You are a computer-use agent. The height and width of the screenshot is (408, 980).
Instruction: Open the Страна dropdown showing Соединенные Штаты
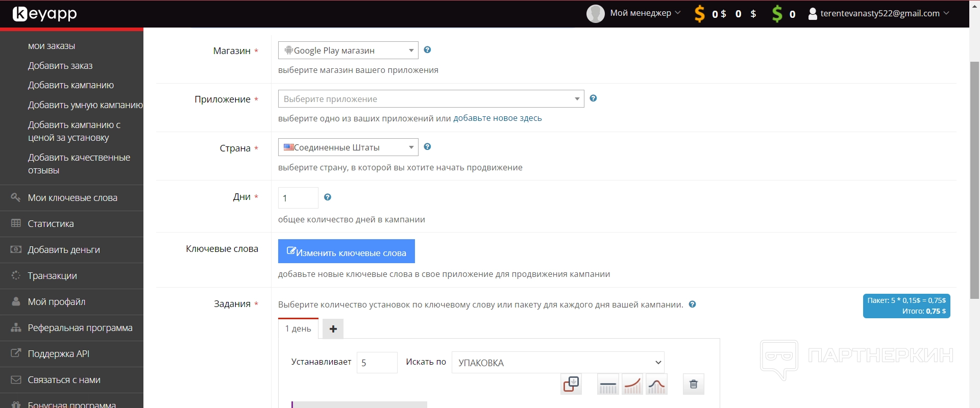click(348, 147)
